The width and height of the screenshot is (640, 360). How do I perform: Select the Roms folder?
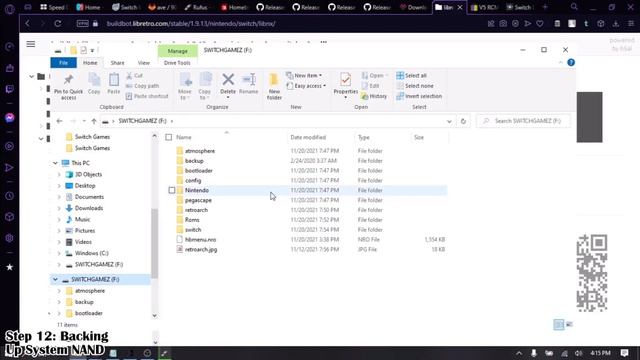click(192, 220)
